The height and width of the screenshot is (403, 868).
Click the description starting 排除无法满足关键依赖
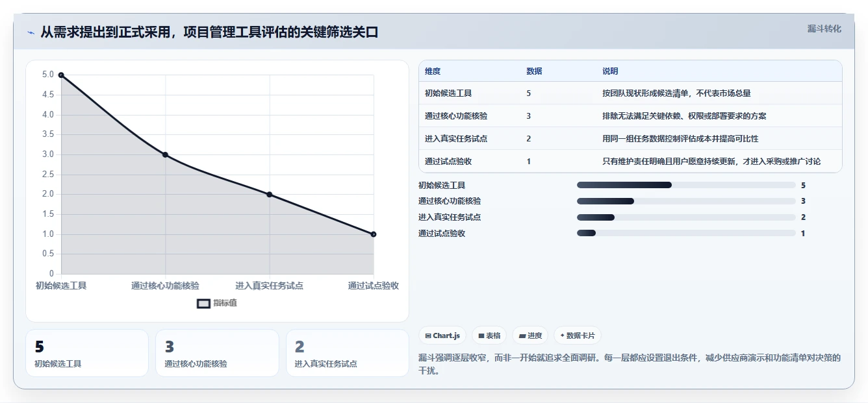[x=684, y=116]
